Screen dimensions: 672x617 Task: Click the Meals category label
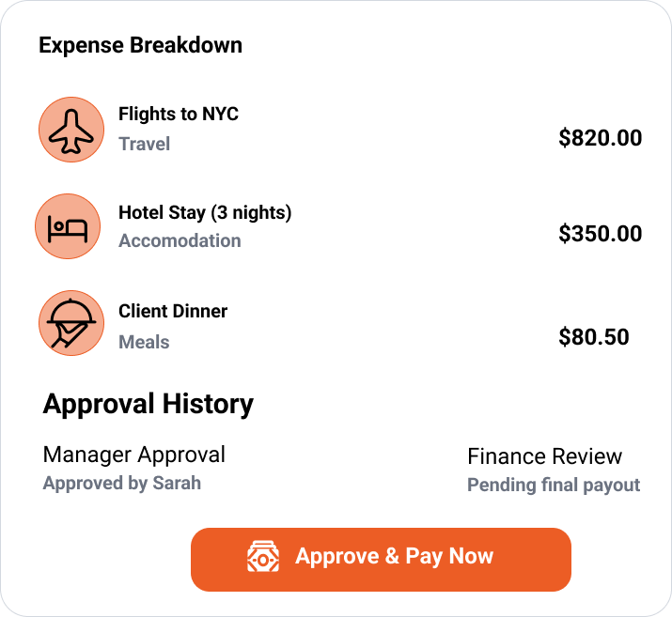pyautogui.click(x=144, y=343)
